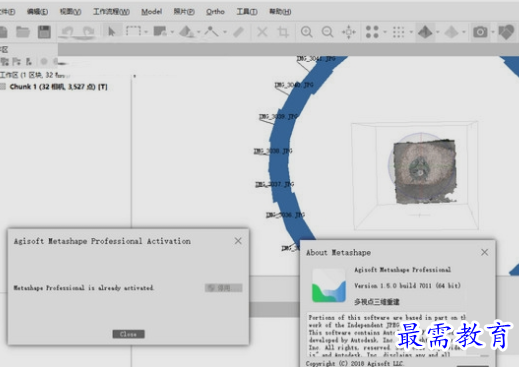Click the IMG_3037.JPG camera label
The image size is (519, 367).
point(275,184)
